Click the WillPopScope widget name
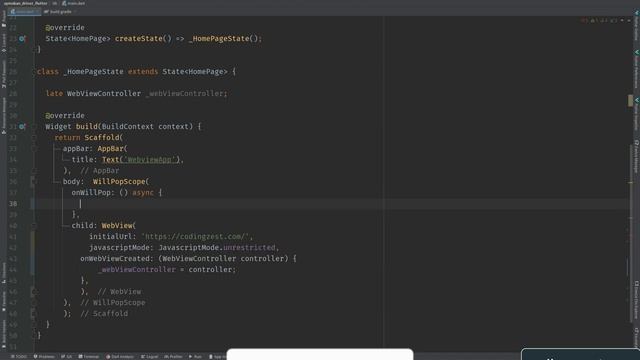 (x=119, y=182)
